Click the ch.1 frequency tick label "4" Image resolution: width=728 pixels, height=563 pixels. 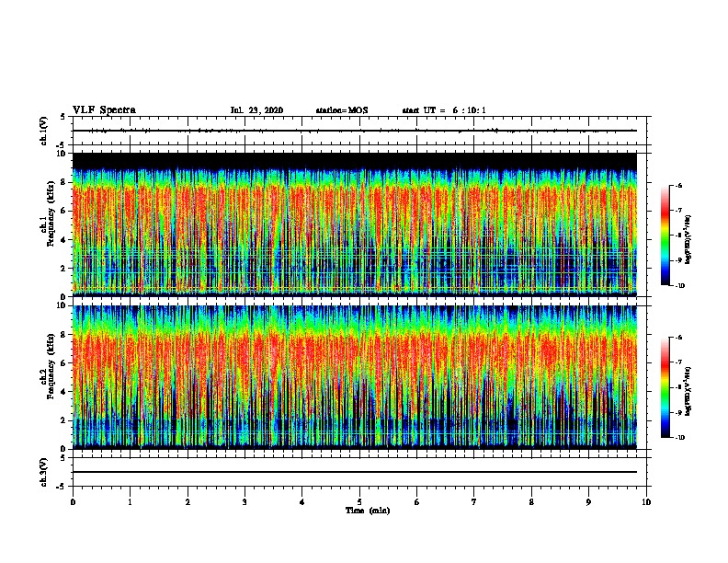[x=64, y=240]
